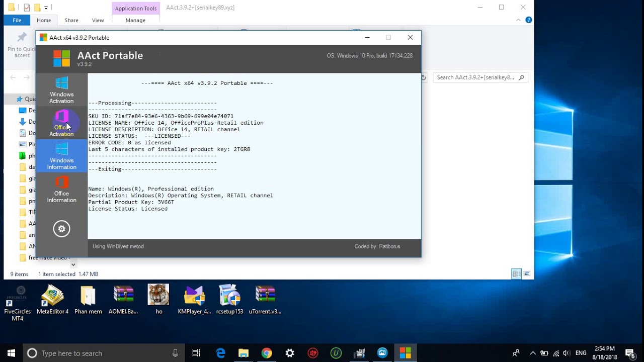Open File Explorer help question mark
Viewport: 644px width, 362px height.
[528, 20]
